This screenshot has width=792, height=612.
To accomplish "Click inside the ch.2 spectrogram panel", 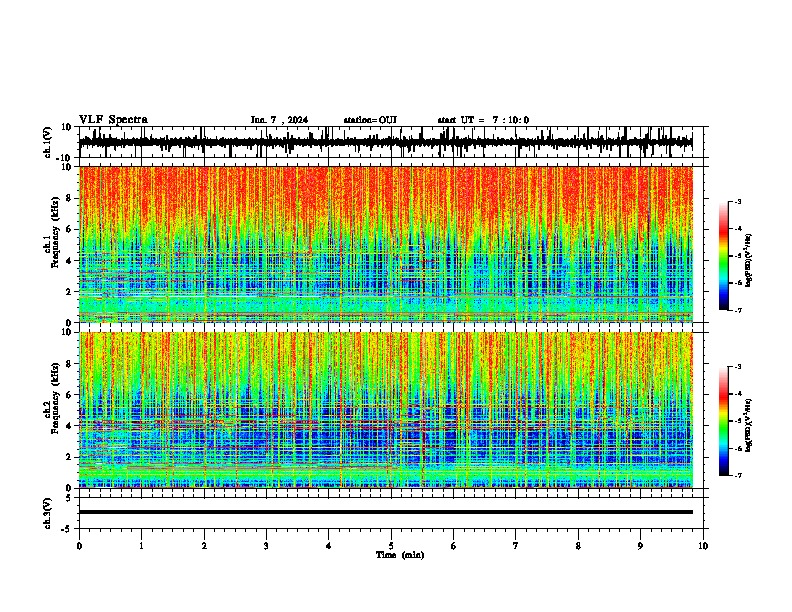I will tap(385, 410).
